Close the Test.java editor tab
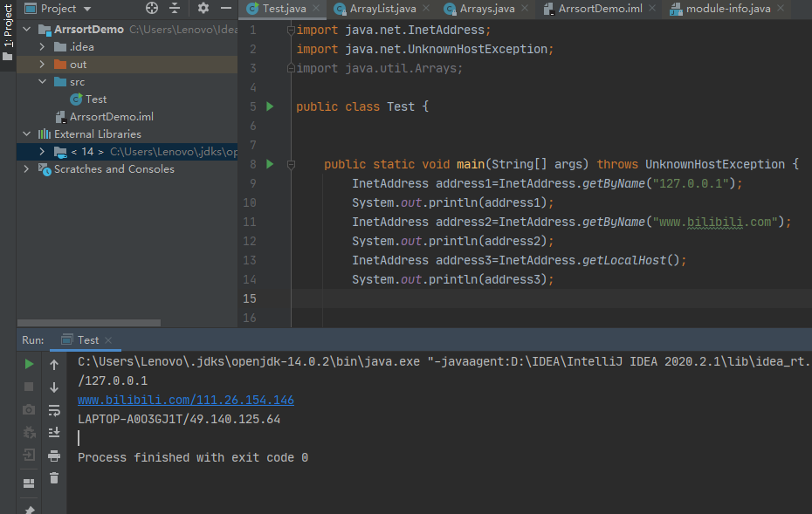 coord(316,8)
